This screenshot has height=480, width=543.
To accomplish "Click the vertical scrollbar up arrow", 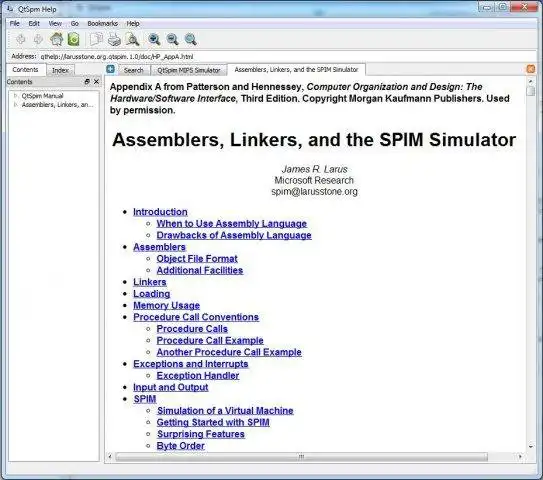I will click(531, 81).
